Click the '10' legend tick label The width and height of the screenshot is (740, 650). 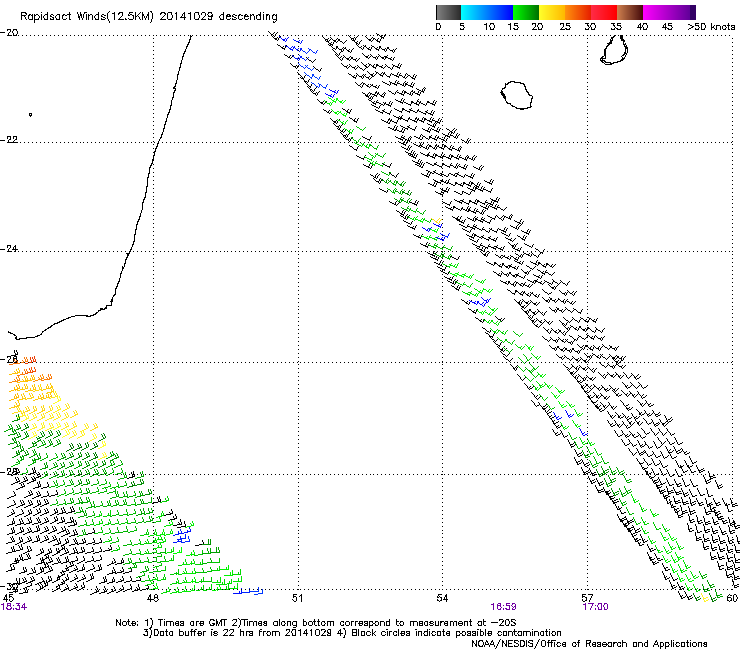coord(489,27)
